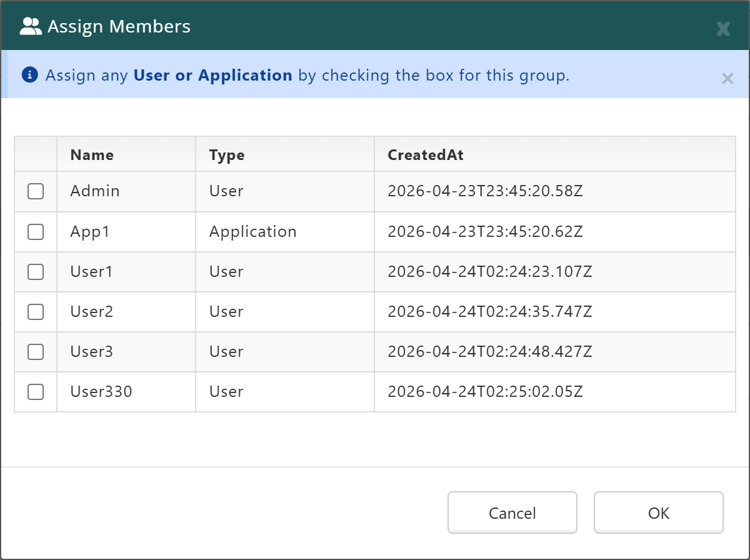Click User3's timestamp 2026-04-24T02:24:48.427Z
The height and width of the screenshot is (560, 750).
click(x=490, y=352)
